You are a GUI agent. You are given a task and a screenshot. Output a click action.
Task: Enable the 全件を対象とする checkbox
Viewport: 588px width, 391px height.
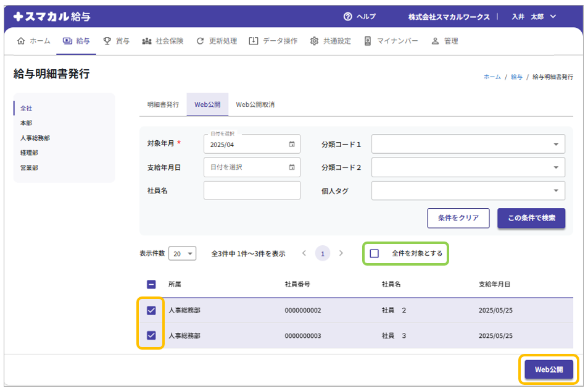point(375,253)
